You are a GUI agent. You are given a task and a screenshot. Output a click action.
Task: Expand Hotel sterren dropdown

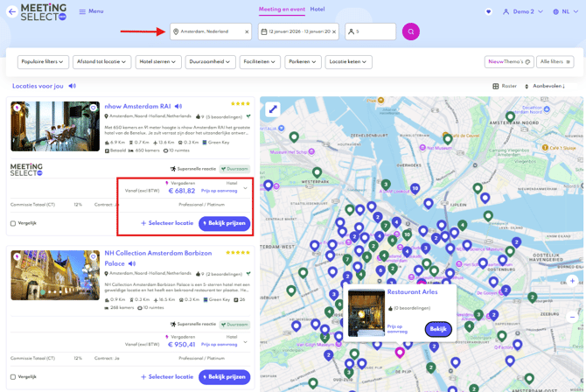pyautogui.click(x=158, y=62)
